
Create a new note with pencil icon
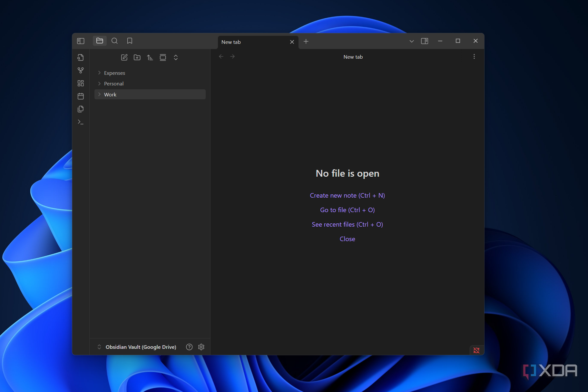124,57
